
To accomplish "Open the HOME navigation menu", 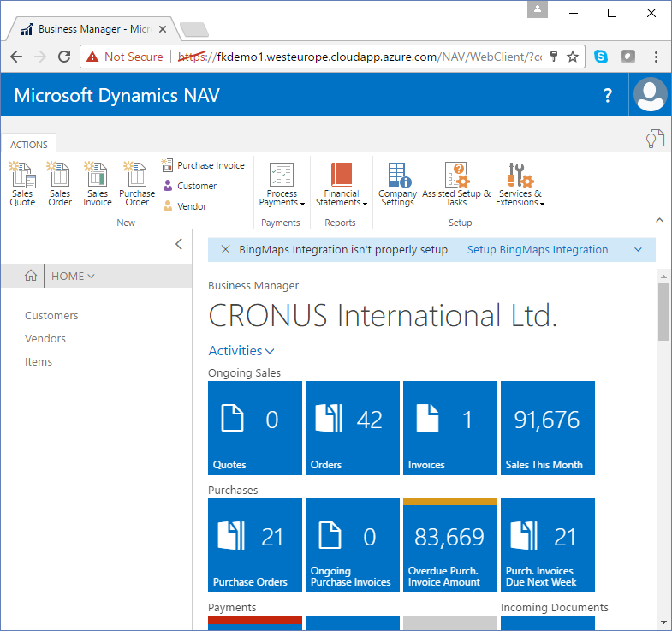I will (x=73, y=276).
